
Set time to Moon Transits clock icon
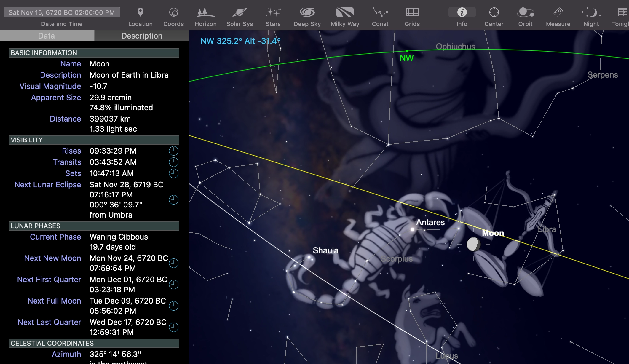tap(173, 162)
